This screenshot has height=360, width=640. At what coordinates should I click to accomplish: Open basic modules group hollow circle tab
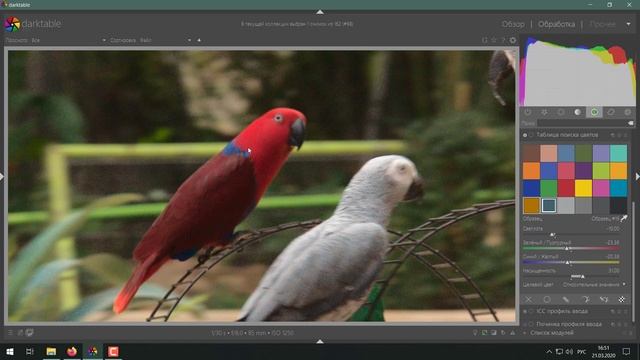point(561,112)
